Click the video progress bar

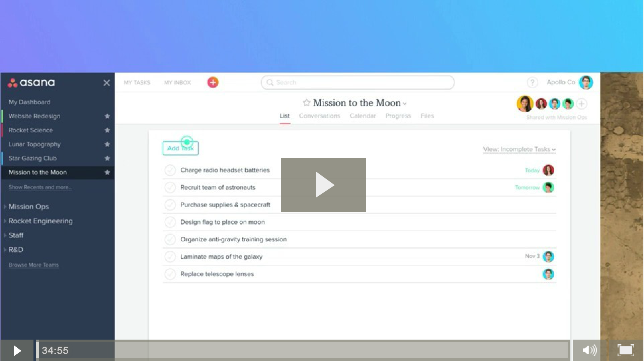point(301,350)
